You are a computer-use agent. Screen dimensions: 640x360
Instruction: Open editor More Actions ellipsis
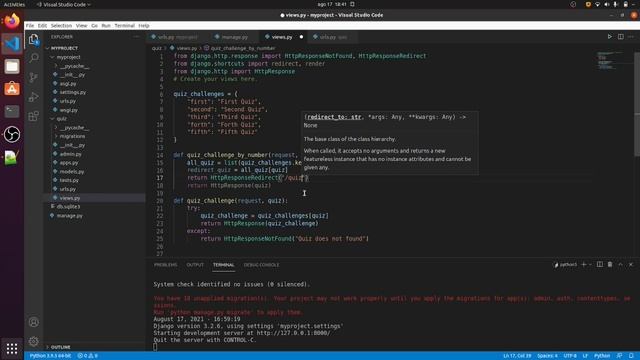click(x=631, y=37)
